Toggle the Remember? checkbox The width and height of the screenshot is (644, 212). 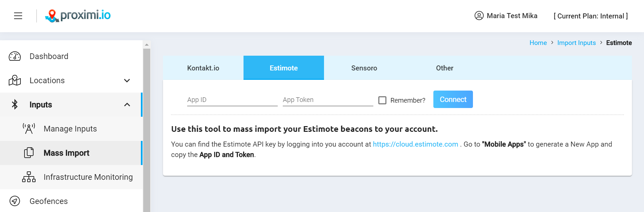click(x=382, y=100)
